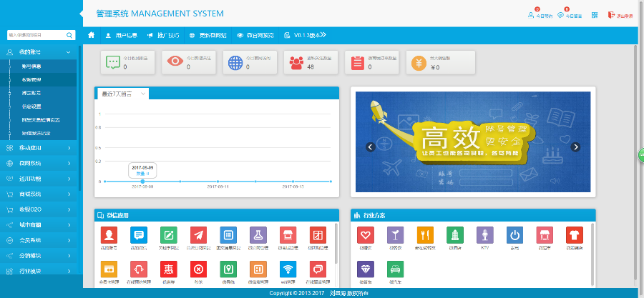Screen dimensions: 644x298
Task: Open the blue wifi management icon
Action: point(288,269)
